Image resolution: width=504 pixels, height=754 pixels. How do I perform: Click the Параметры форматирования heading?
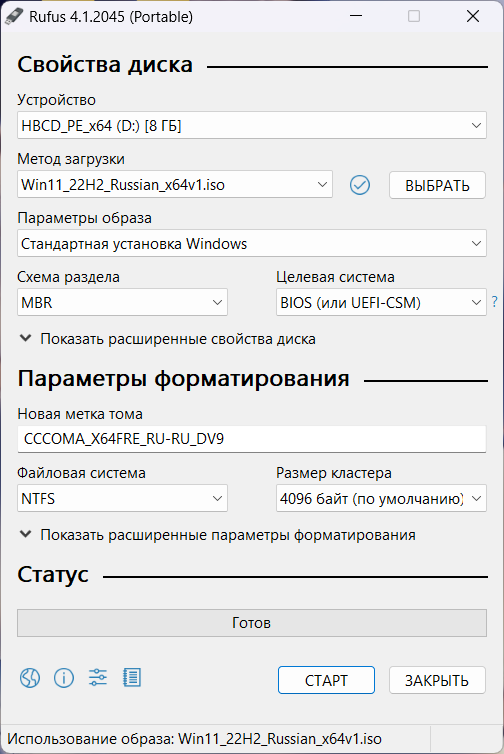click(x=183, y=378)
